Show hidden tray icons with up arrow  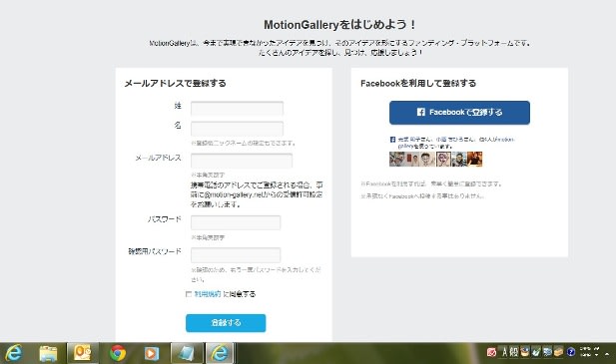pyautogui.click(x=608, y=354)
